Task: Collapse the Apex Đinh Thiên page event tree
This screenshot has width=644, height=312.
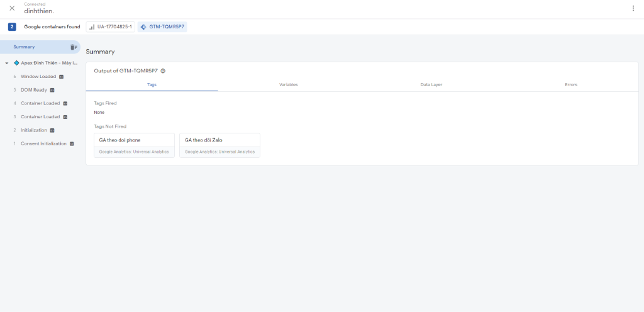Action: point(7,63)
